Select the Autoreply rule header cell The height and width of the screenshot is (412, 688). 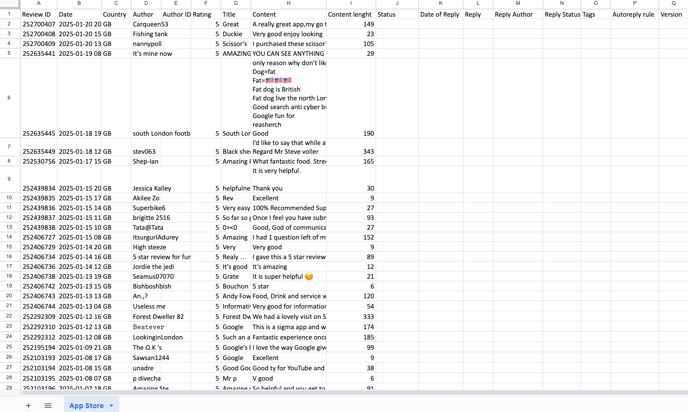634,14
